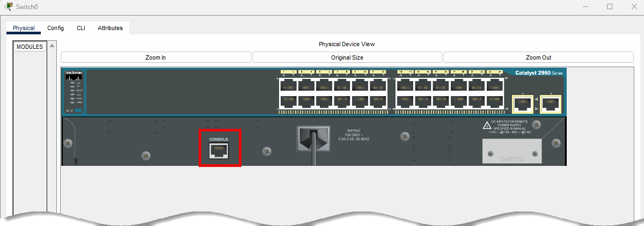The width and height of the screenshot is (644, 226).
Task: Click FastEthernet port 1 on the switch
Action: [x=288, y=85]
